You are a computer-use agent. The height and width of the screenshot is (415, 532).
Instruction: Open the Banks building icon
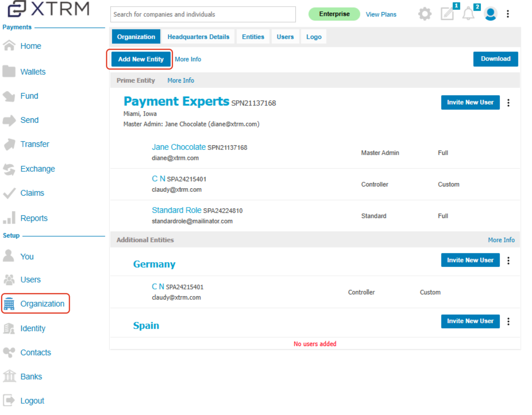pyautogui.click(x=9, y=376)
